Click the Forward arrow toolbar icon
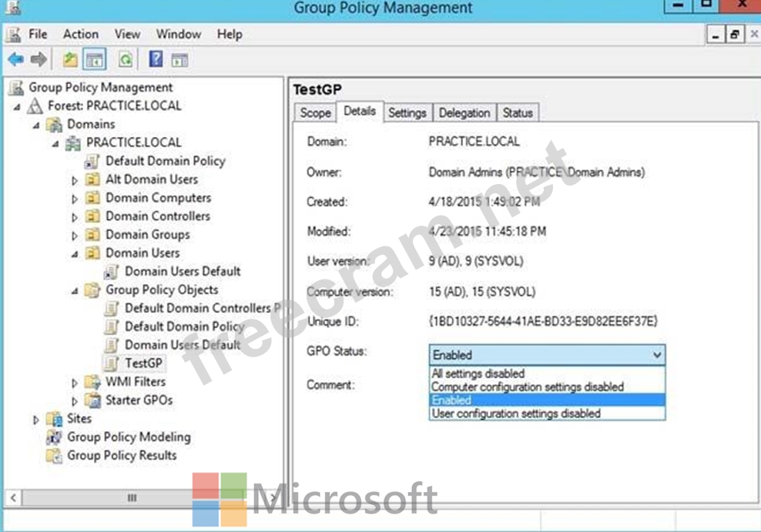The width and height of the screenshot is (761, 532). click(39, 59)
